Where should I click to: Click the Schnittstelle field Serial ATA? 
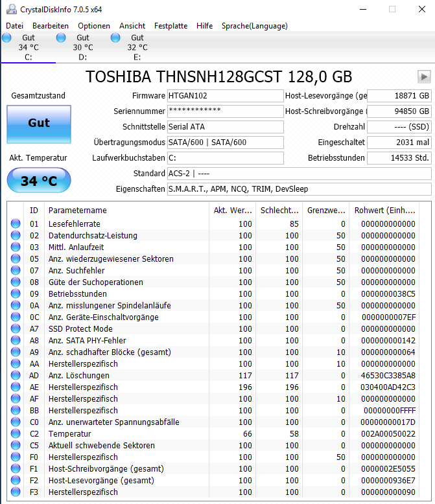click(x=225, y=127)
